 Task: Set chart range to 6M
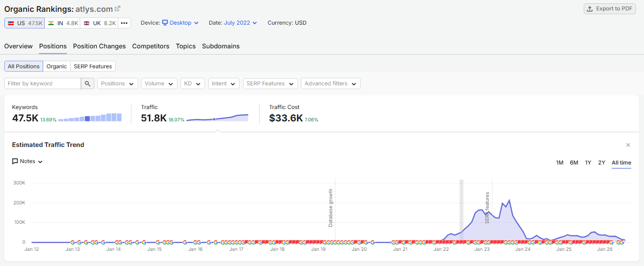pos(574,163)
